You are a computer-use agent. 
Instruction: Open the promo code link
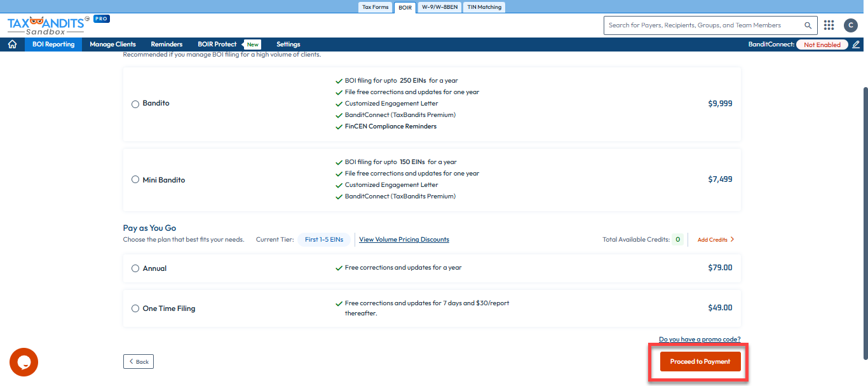click(x=700, y=340)
